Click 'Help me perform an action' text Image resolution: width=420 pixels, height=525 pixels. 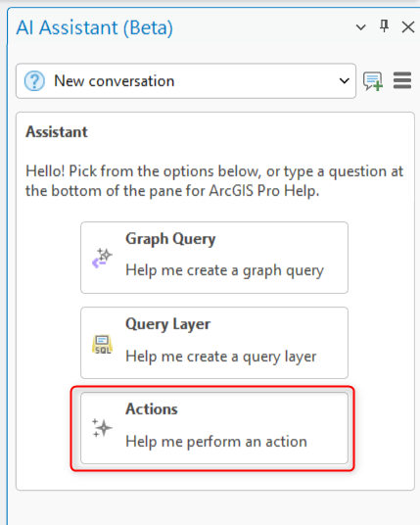coord(216,442)
